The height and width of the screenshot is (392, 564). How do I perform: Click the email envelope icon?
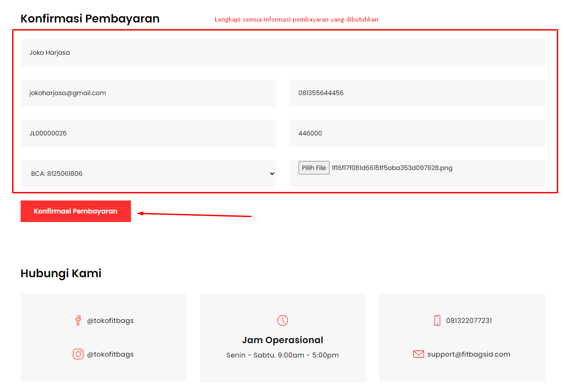(x=418, y=354)
